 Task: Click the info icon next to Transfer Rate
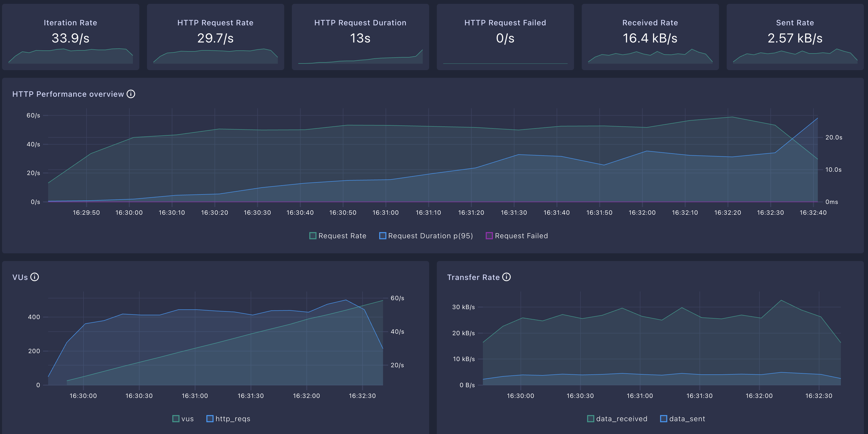click(506, 277)
